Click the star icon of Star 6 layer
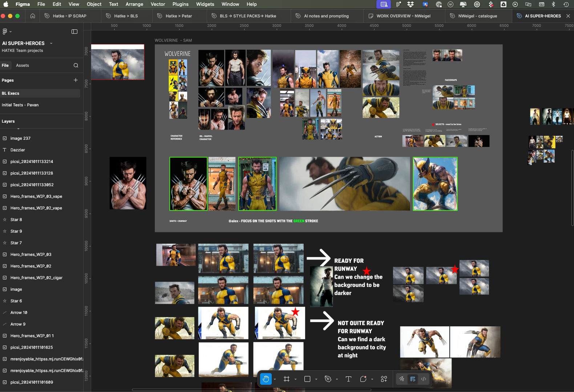The image size is (574, 392). (x=5, y=301)
